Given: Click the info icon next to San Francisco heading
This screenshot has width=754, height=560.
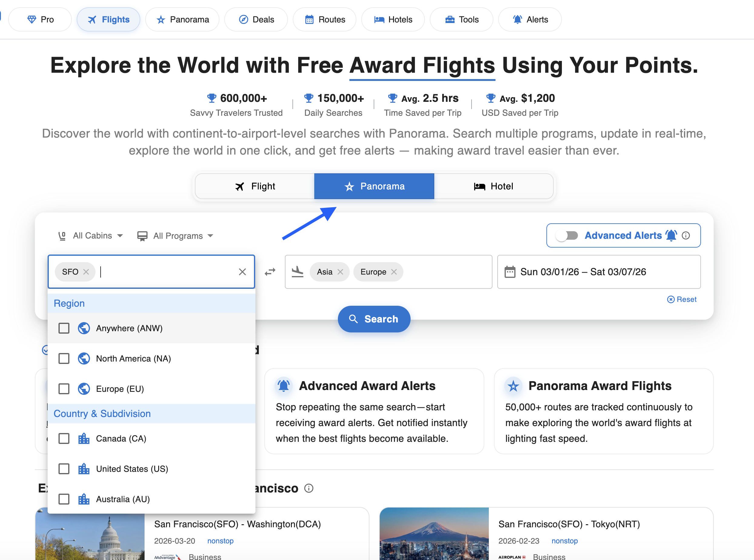Looking at the screenshot, I should (309, 488).
